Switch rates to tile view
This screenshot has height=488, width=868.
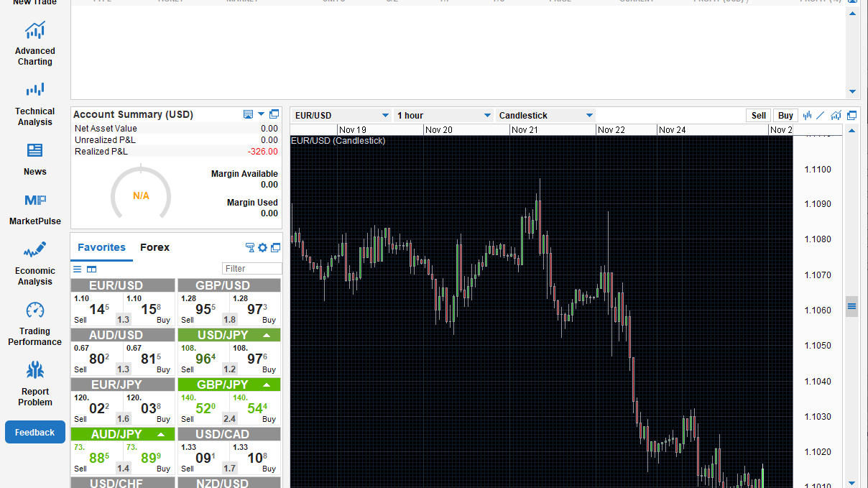coord(91,269)
